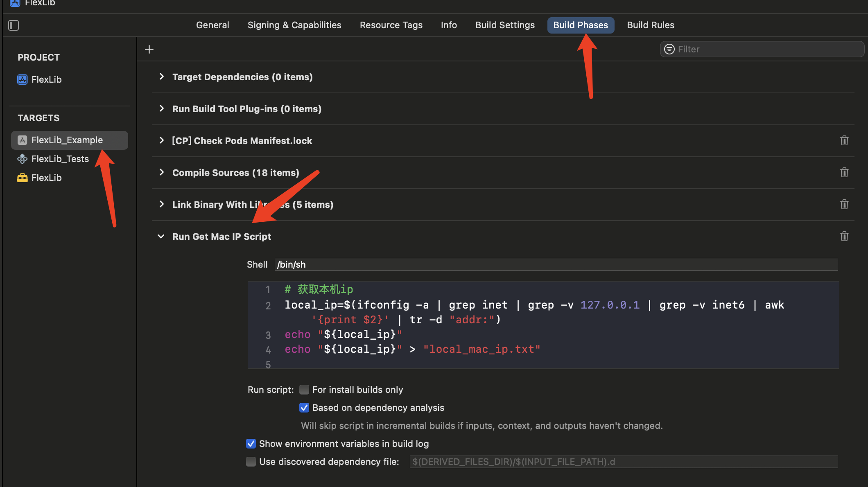Select the FlexLib_Tests target

click(x=60, y=159)
